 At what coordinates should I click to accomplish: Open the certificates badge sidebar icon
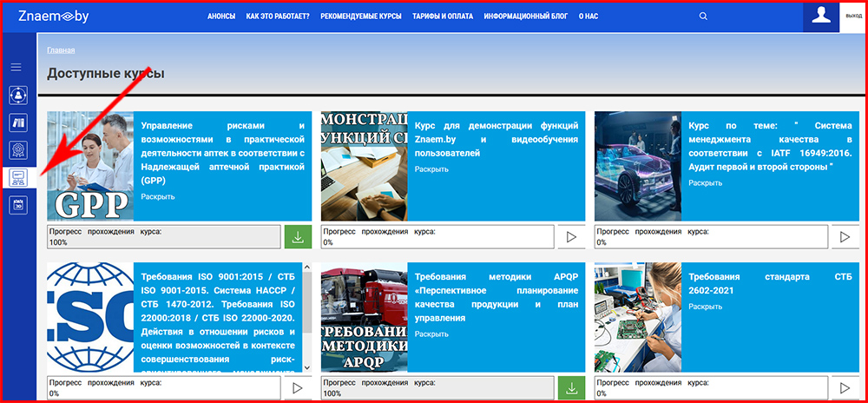click(18, 150)
